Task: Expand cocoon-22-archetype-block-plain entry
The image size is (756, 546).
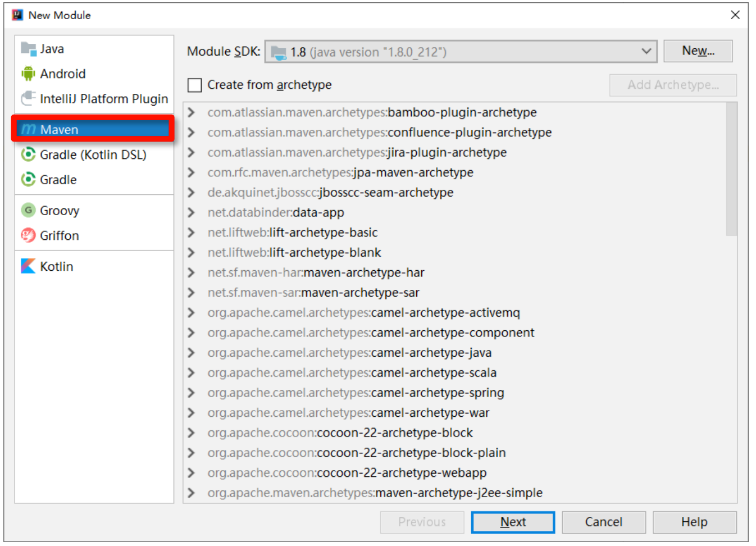Action: click(192, 453)
